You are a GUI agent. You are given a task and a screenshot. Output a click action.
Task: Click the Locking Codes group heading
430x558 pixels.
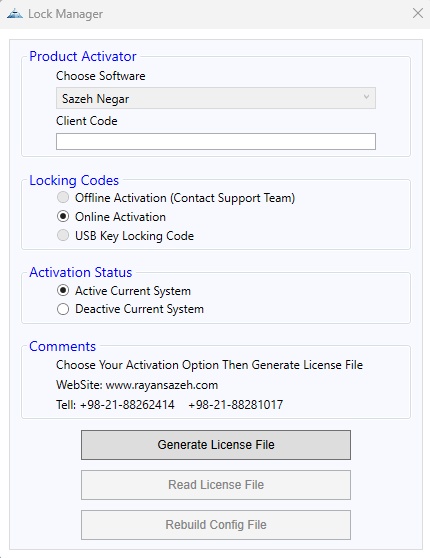[x=74, y=180]
